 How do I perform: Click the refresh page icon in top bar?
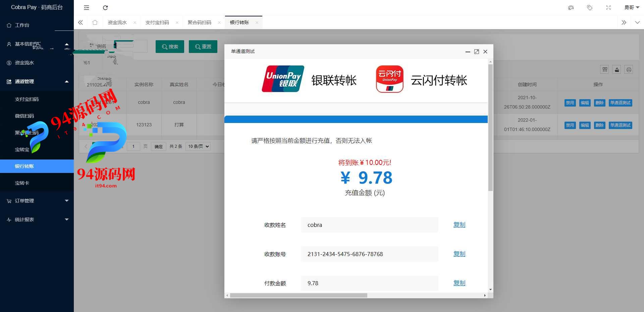pos(105,8)
